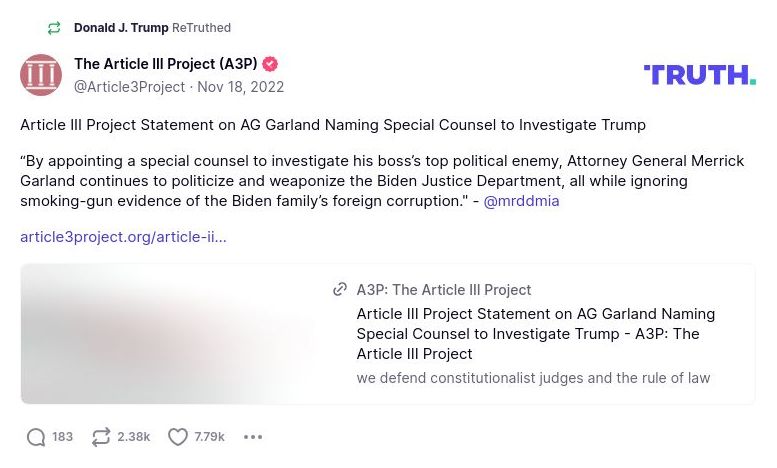This screenshot has height=468, width=777.
Task: Open the three-dot more options menu
Action: coord(253,437)
